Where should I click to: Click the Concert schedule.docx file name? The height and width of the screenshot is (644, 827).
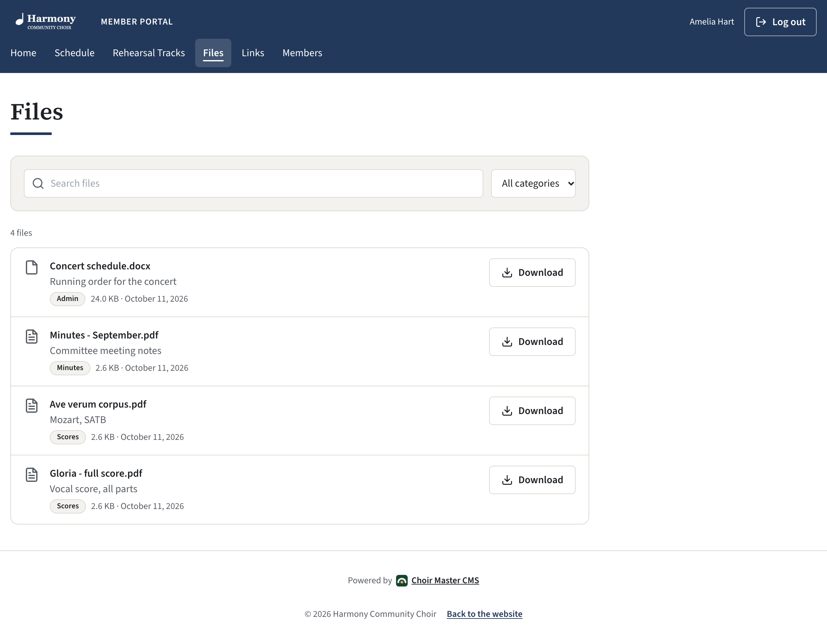click(100, 266)
